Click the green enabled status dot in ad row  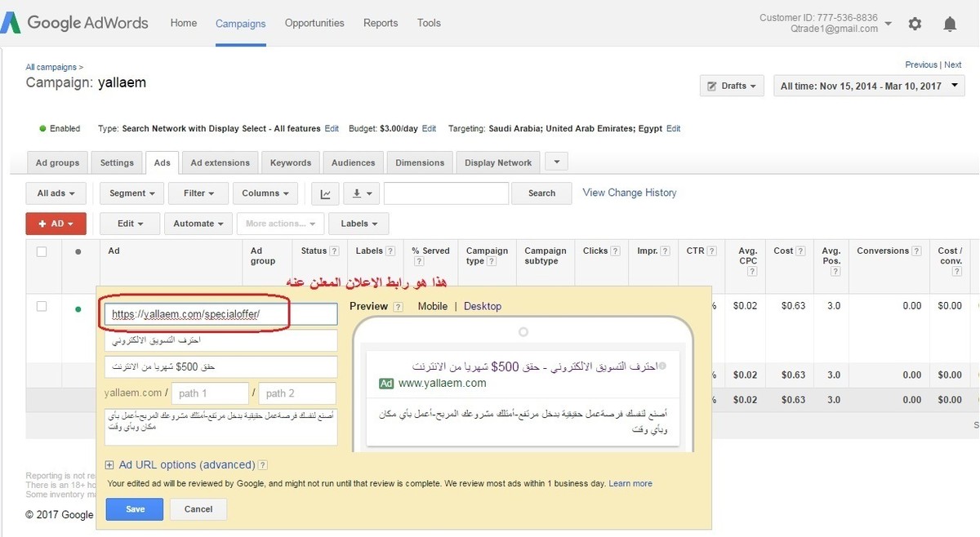coord(78,309)
